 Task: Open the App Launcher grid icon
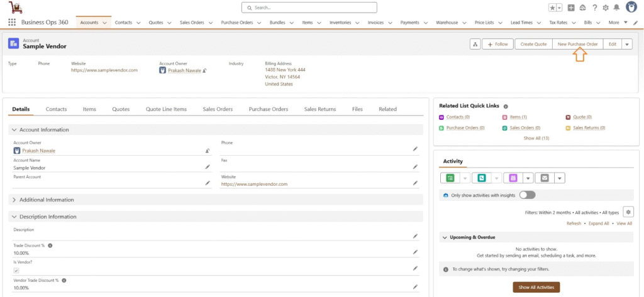point(12,23)
